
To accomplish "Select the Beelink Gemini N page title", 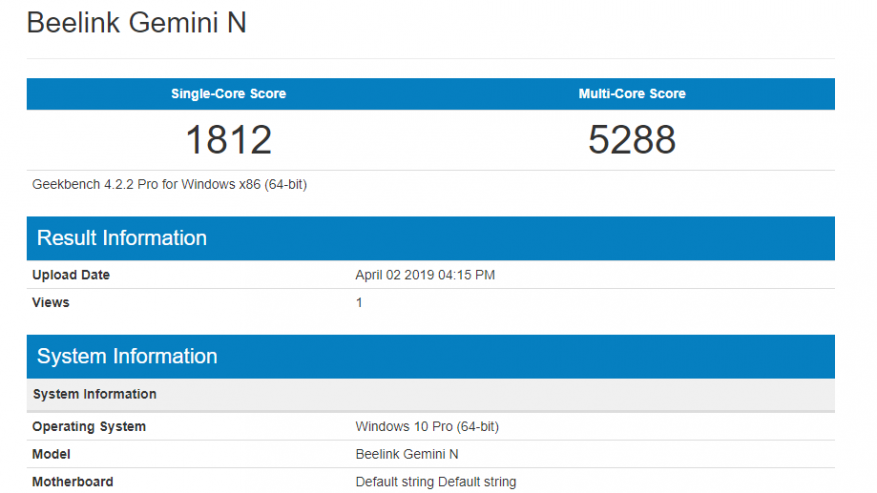I will coord(136,23).
